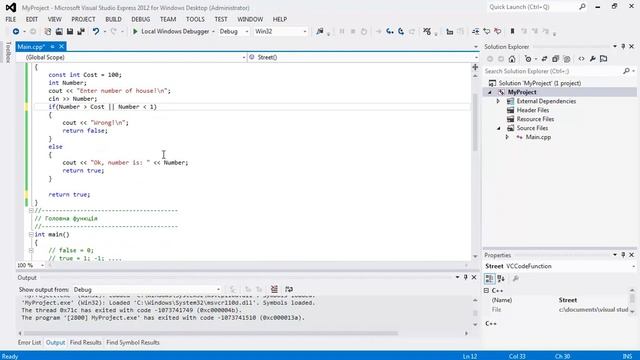This screenshot has height=360, width=640.
Task: Start Local Windows Debugger
Action: pyautogui.click(x=171, y=31)
